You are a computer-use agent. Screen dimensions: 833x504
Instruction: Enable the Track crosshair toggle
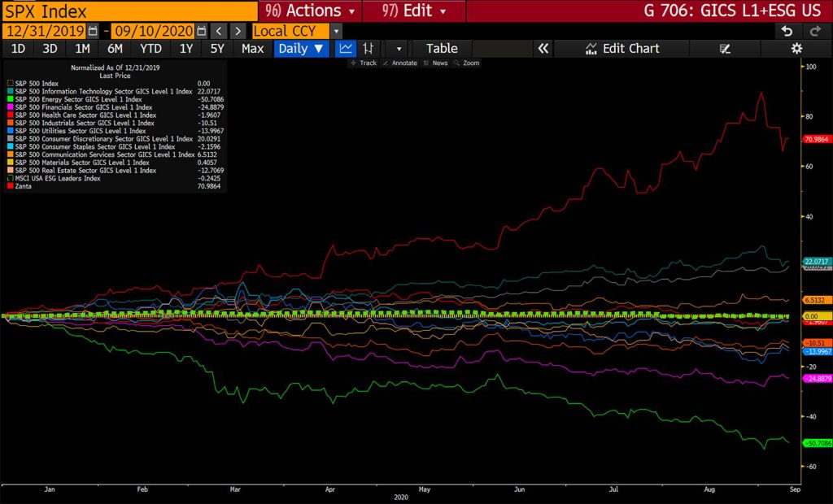tap(363, 63)
